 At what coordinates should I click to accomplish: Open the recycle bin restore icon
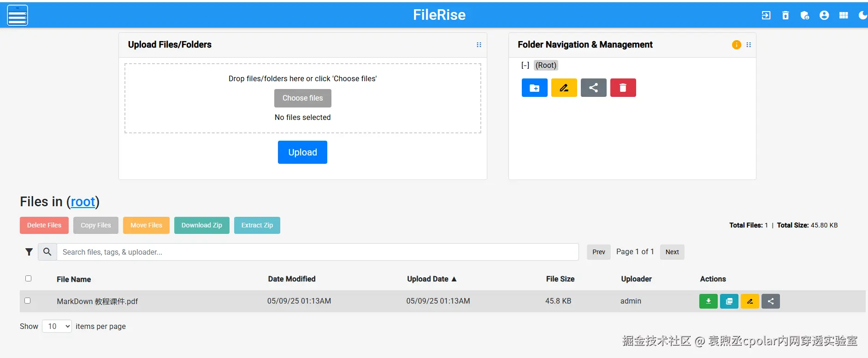pos(785,15)
